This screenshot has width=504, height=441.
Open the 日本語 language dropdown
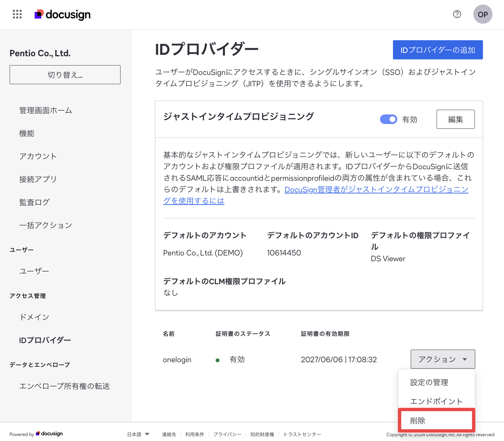tap(138, 434)
